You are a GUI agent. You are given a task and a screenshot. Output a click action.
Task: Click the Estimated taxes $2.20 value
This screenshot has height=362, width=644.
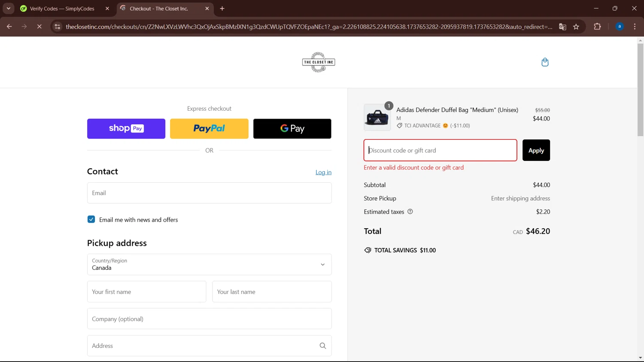point(543,211)
